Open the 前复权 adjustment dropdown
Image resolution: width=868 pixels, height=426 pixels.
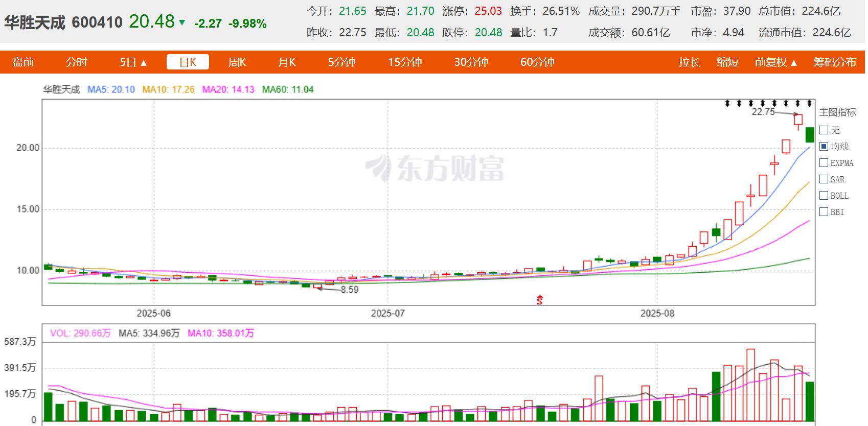point(776,62)
